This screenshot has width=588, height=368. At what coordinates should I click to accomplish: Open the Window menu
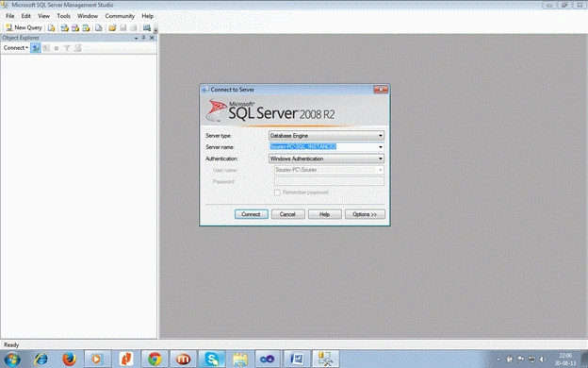point(88,16)
